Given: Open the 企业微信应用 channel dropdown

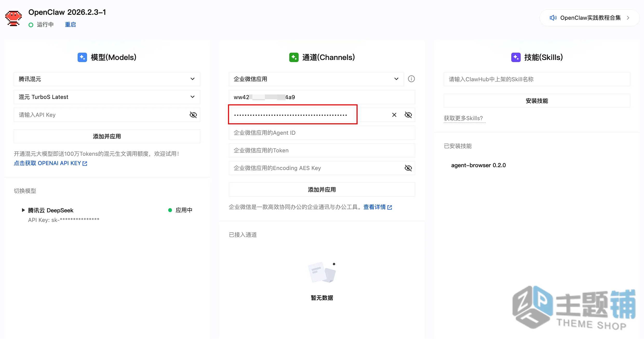Looking at the screenshot, I should tap(316, 79).
